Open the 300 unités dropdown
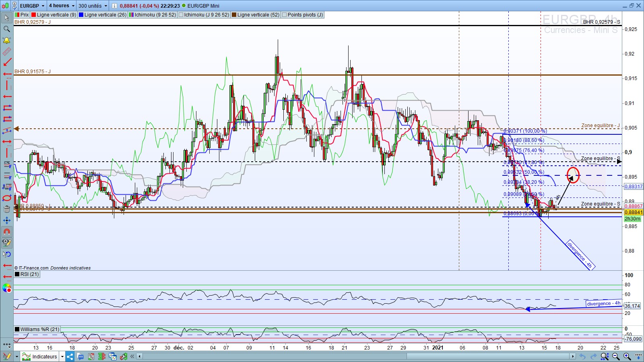 coord(93,6)
